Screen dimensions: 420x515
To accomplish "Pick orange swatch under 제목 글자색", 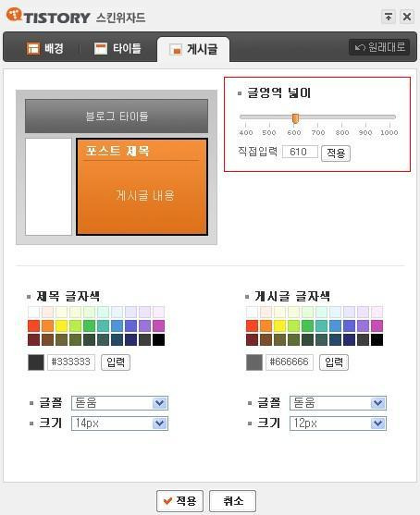I will [x=48, y=325].
